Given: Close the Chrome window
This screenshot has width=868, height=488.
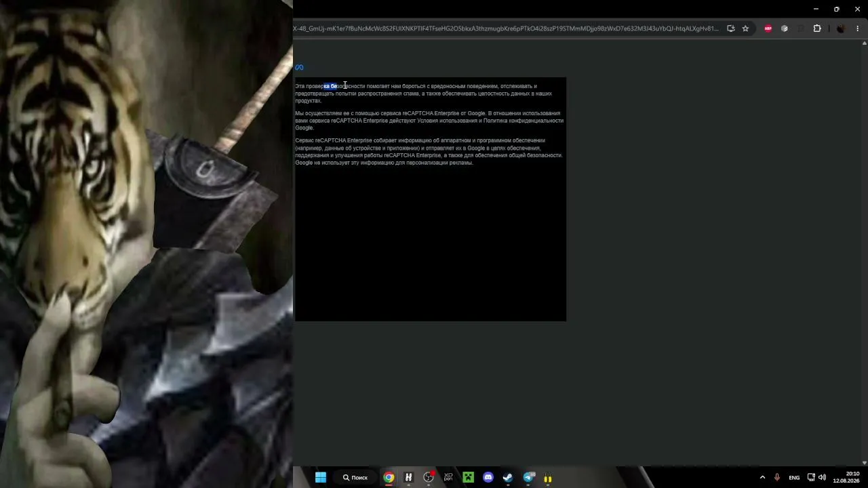Looking at the screenshot, I should click(x=857, y=9).
